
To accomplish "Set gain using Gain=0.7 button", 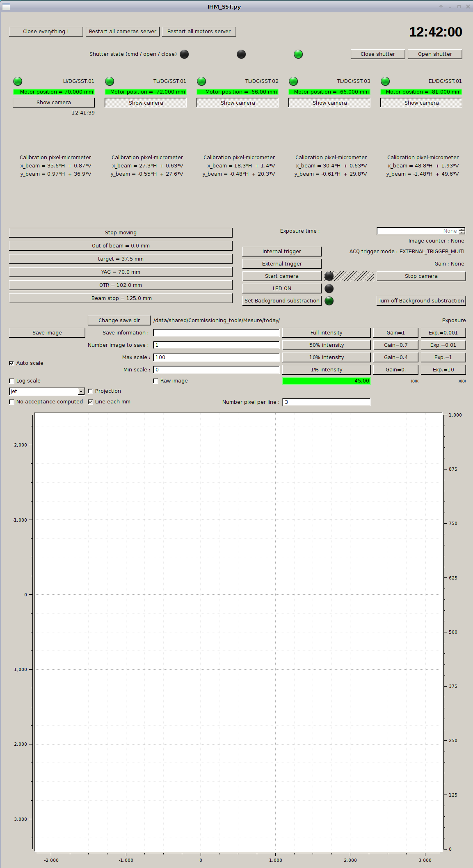I will pyautogui.click(x=395, y=345).
